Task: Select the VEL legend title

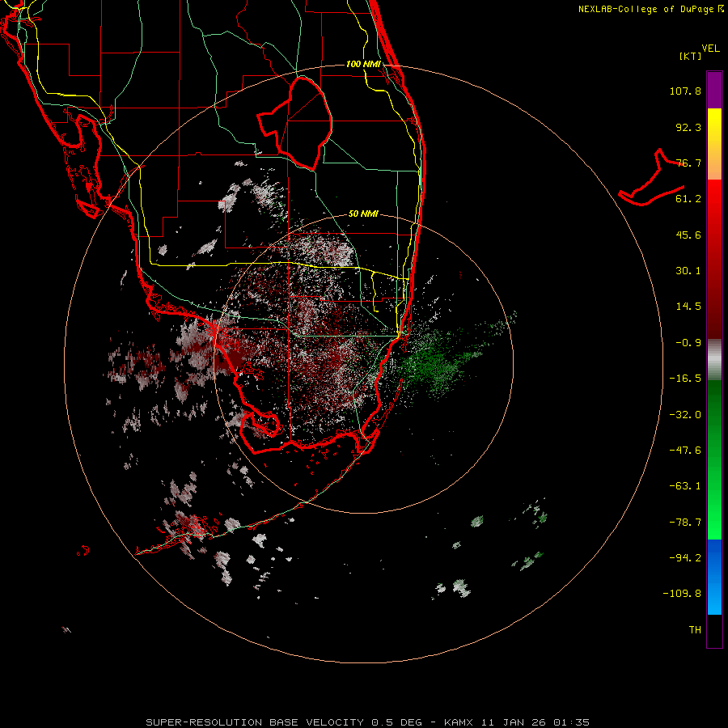Action: pos(710,49)
